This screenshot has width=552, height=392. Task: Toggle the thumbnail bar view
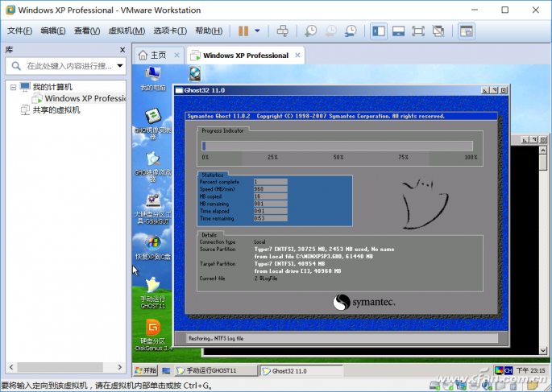pos(398,31)
